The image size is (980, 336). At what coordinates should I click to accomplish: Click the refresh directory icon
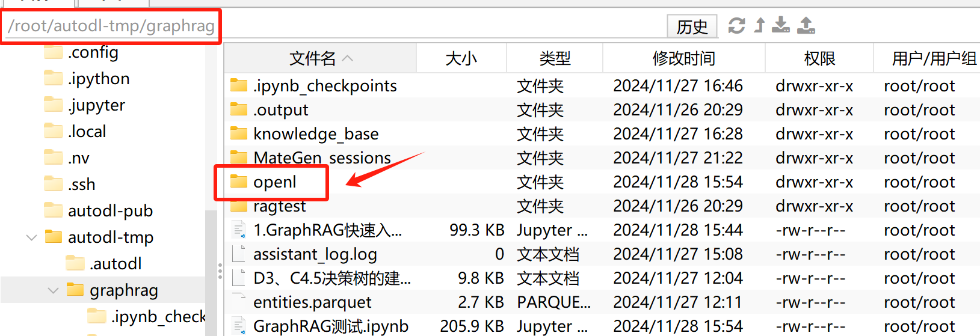point(736,25)
